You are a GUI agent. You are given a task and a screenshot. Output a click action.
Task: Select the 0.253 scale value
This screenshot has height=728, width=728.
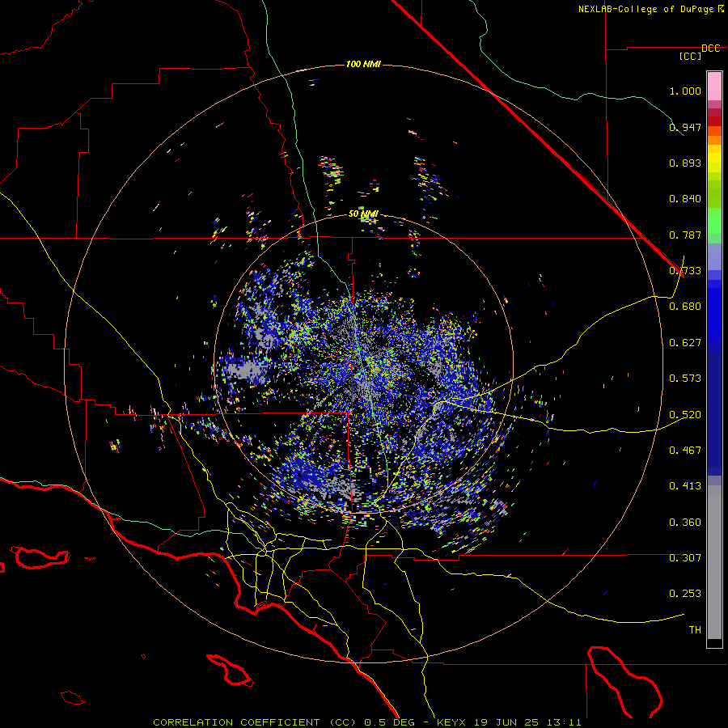pos(685,594)
